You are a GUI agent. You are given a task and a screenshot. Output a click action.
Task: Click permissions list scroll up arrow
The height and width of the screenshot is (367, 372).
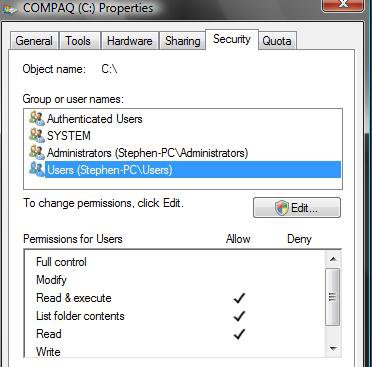tap(332, 259)
